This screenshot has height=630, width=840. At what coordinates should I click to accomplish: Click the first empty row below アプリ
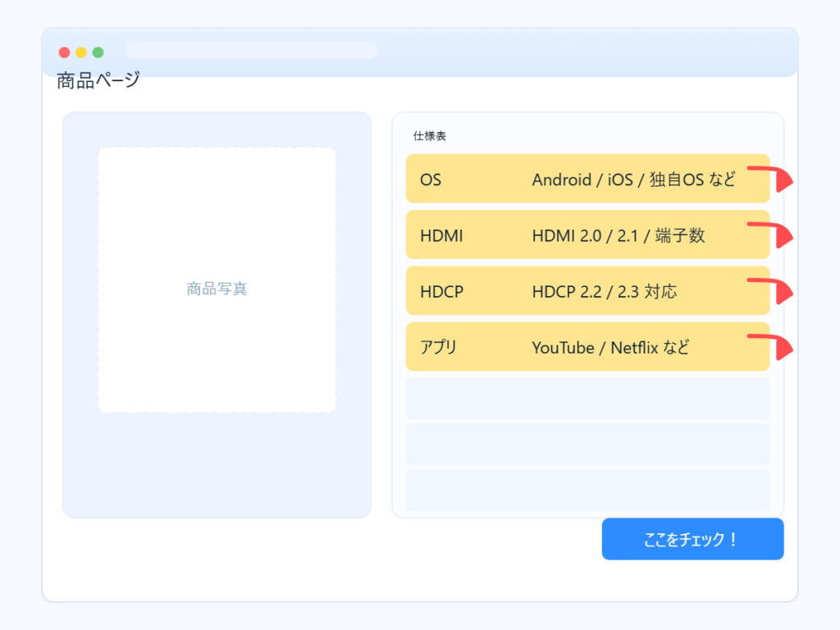point(587,399)
